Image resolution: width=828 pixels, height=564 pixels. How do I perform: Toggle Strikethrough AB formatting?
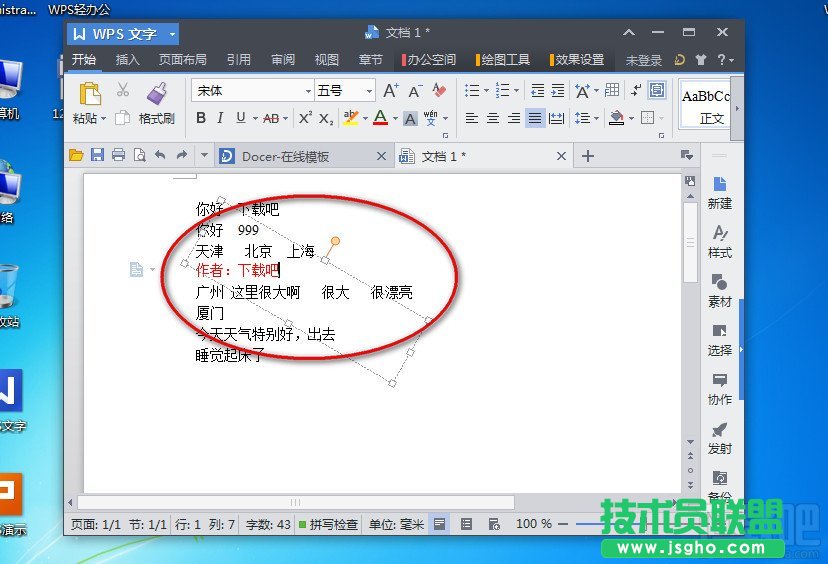(x=271, y=118)
